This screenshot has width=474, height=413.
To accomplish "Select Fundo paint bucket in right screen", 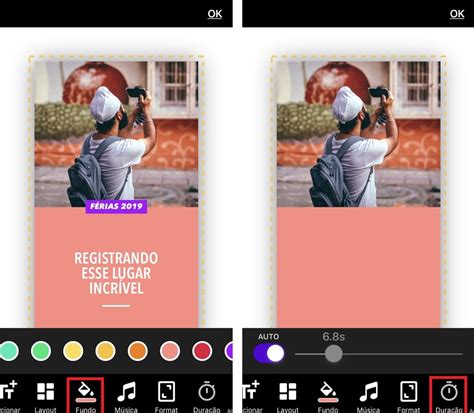I will pyautogui.click(x=328, y=396).
